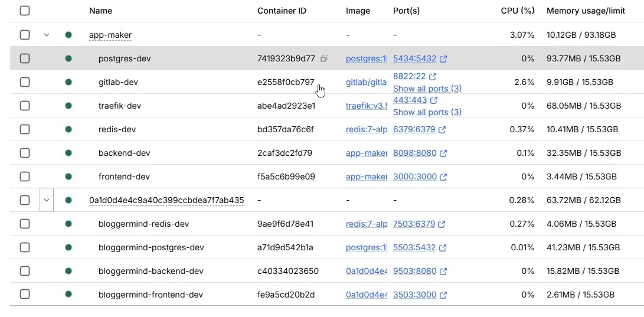Check the bloggermind-backend-dev row checkbox
This screenshot has width=644, height=317.
25,271
